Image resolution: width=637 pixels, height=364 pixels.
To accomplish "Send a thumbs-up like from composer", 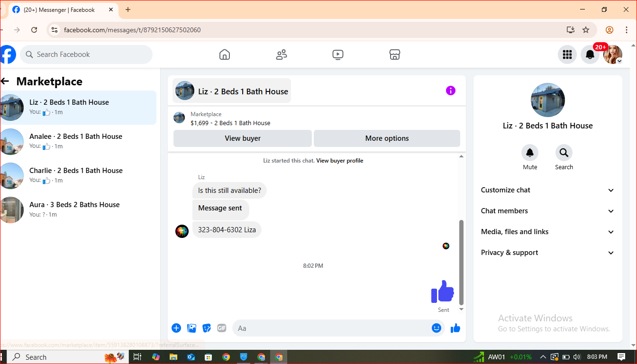I will pos(455,328).
